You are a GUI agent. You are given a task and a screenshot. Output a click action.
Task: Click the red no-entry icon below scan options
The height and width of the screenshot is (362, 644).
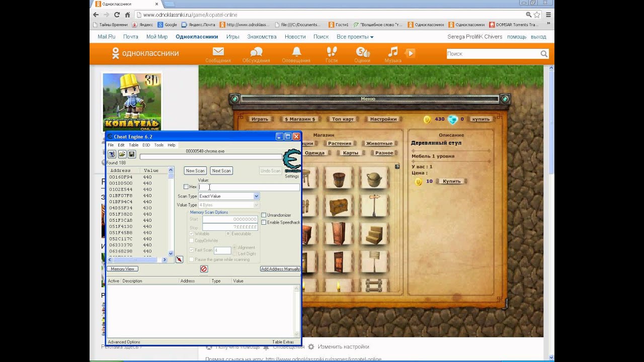[x=204, y=269]
